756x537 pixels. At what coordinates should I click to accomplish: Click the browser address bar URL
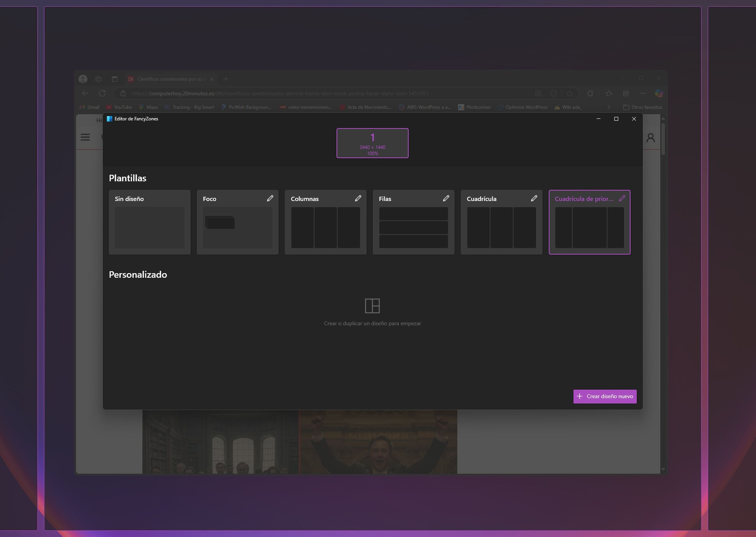click(x=280, y=93)
